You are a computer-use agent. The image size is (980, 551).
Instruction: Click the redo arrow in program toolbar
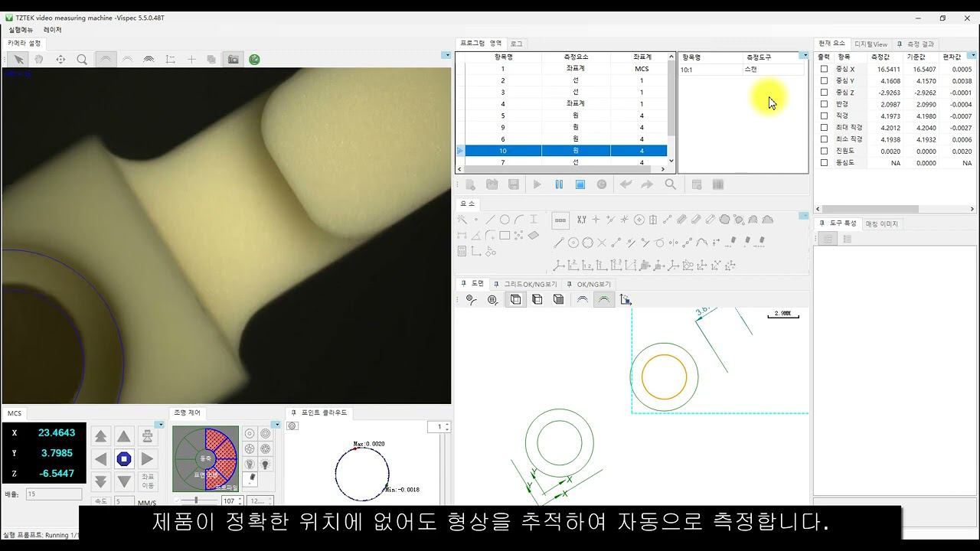tap(647, 184)
